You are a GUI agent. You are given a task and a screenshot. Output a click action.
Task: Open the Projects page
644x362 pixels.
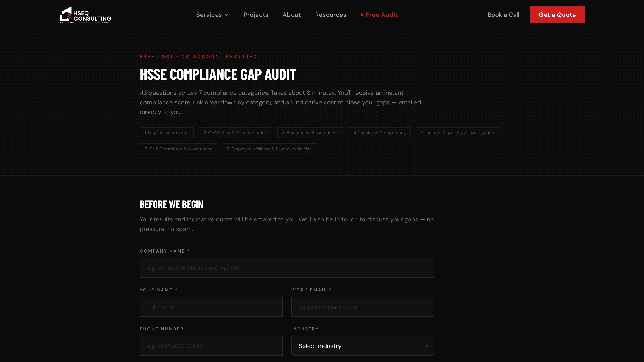pos(256,15)
